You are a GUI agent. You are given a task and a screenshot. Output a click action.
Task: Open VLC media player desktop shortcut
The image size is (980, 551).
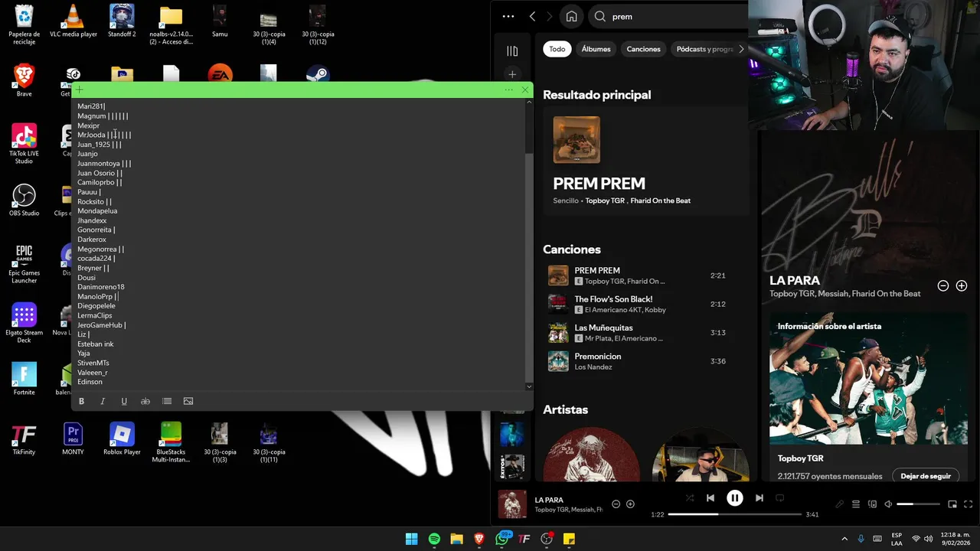73,21
